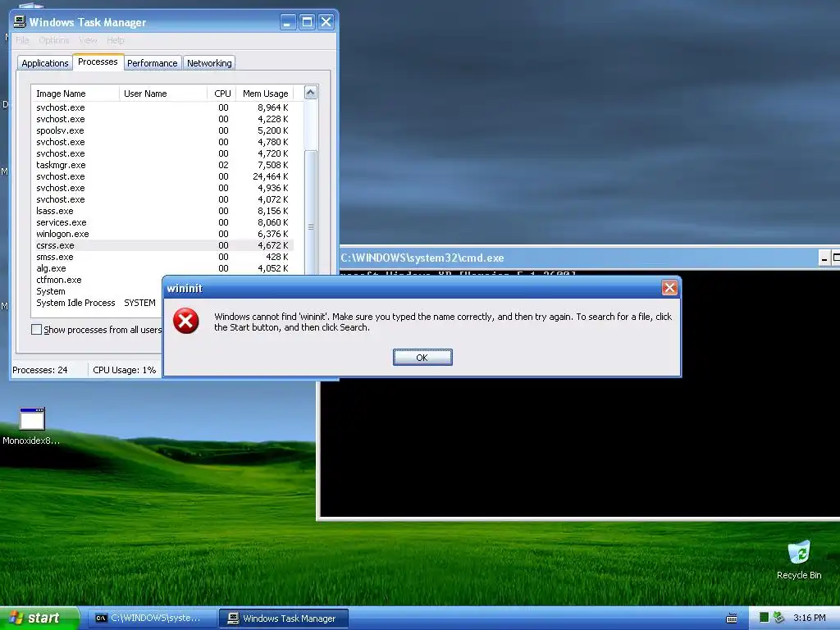This screenshot has height=630, width=840.
Task: Open the Performance tab
Action: point(152,63)
